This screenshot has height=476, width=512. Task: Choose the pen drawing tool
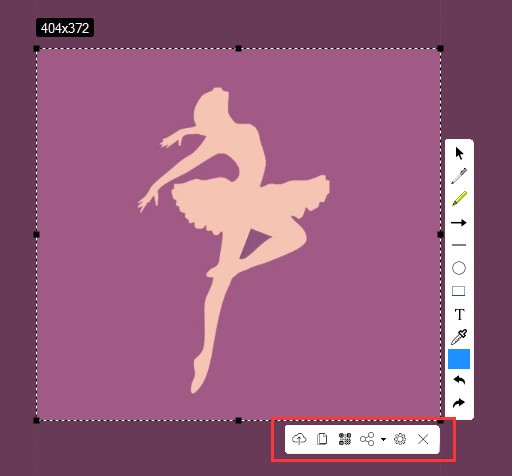pos(459,176)
